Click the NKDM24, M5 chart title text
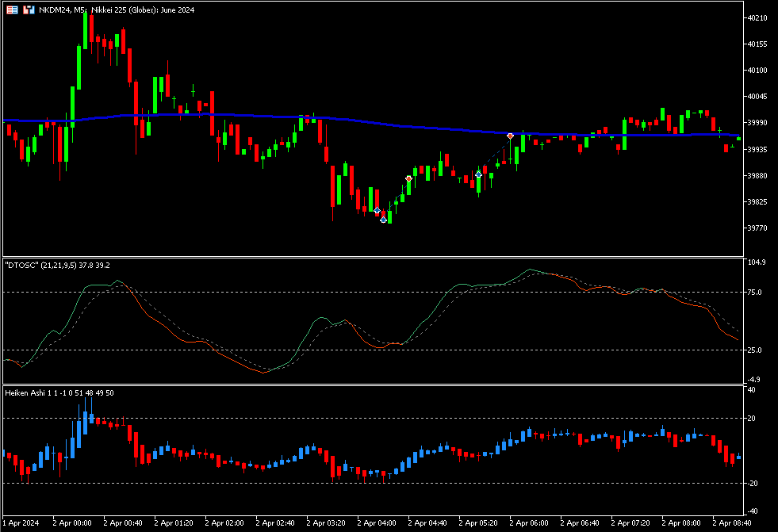The height and width of the screenshot is (532, 778). tap(117, 10)
